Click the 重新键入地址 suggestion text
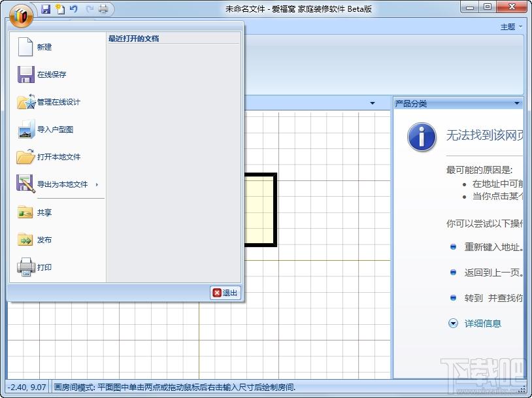 click(493, 247)
